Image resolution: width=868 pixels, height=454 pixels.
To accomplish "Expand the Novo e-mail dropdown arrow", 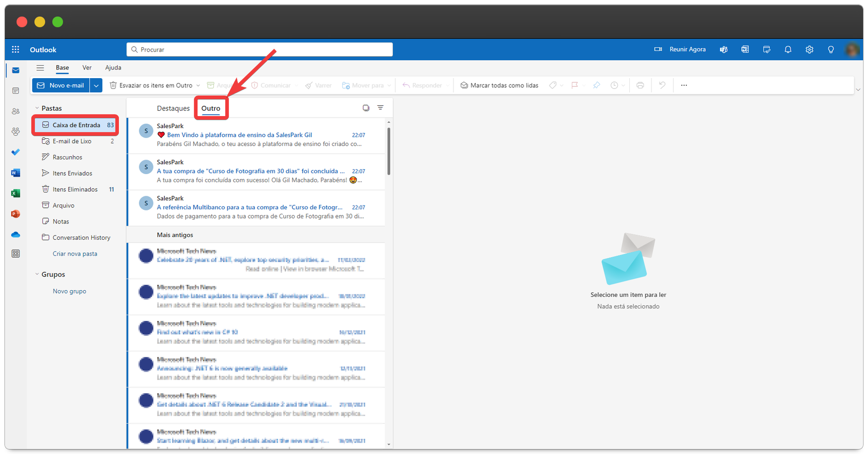I will coord(96,85).
